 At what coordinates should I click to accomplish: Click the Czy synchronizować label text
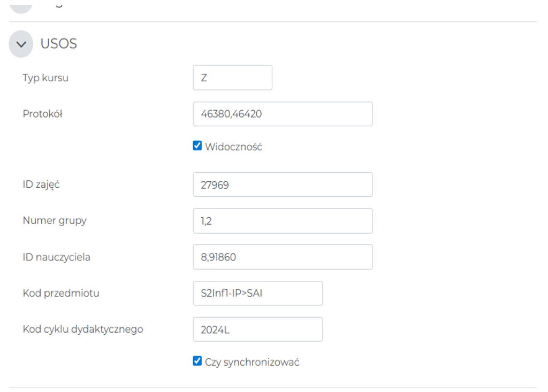click(x=252, y=362)
